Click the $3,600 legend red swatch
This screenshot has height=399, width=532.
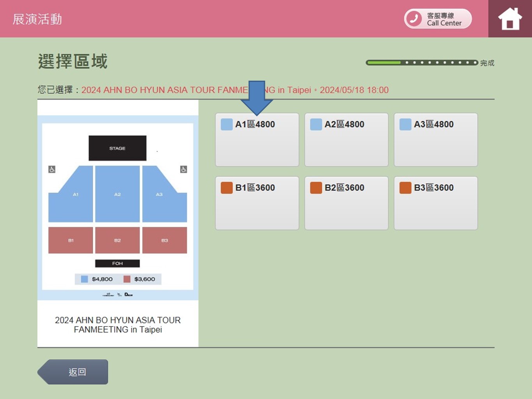(x=127, y=279)
